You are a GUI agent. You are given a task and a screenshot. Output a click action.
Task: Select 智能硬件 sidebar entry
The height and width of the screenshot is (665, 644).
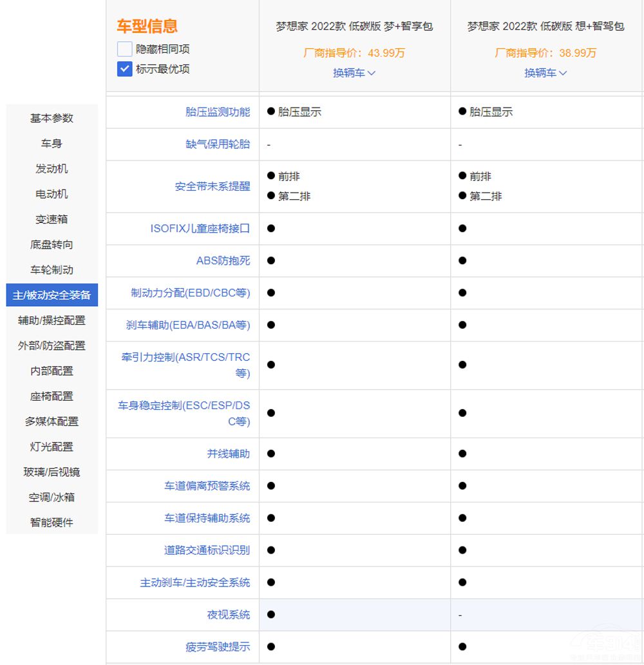click(x=52, y=523)
